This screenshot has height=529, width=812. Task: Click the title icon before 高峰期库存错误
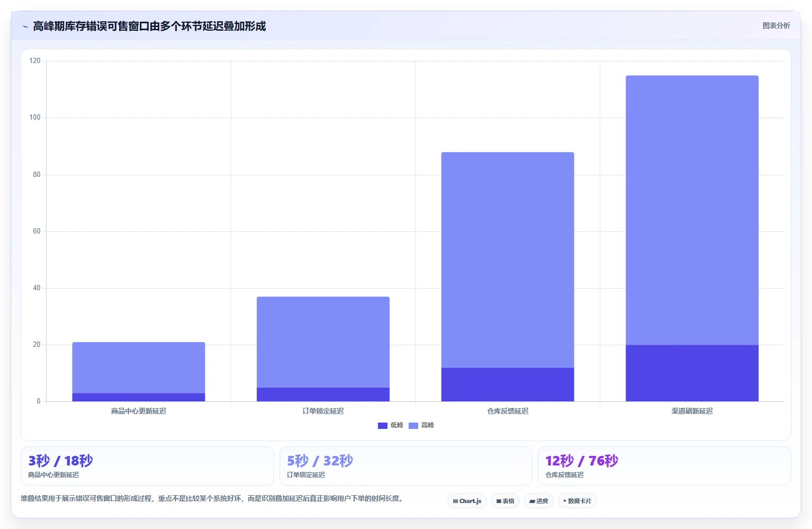coord(25,26)
